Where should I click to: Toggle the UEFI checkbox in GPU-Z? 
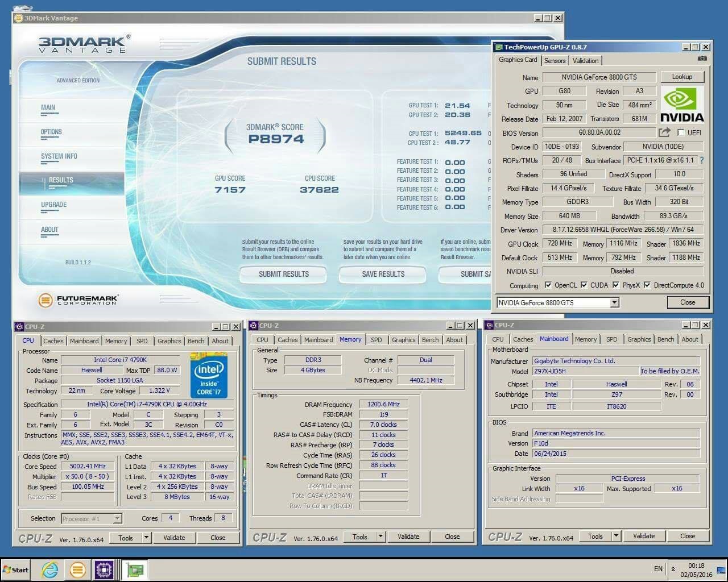(x=681, y=132)
